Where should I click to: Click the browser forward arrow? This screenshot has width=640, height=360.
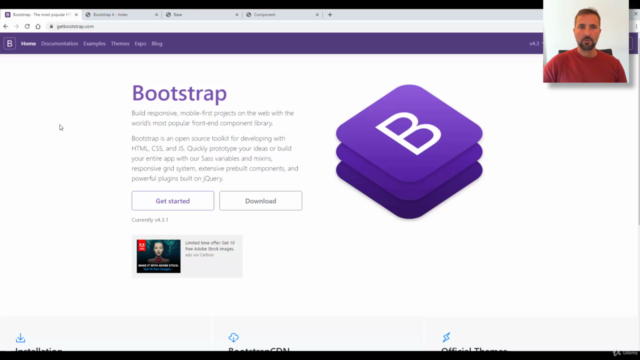(16, 26)
